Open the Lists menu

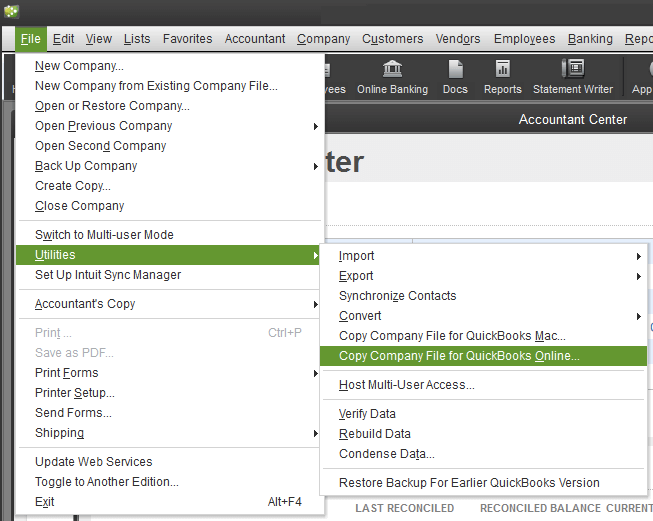137,39
